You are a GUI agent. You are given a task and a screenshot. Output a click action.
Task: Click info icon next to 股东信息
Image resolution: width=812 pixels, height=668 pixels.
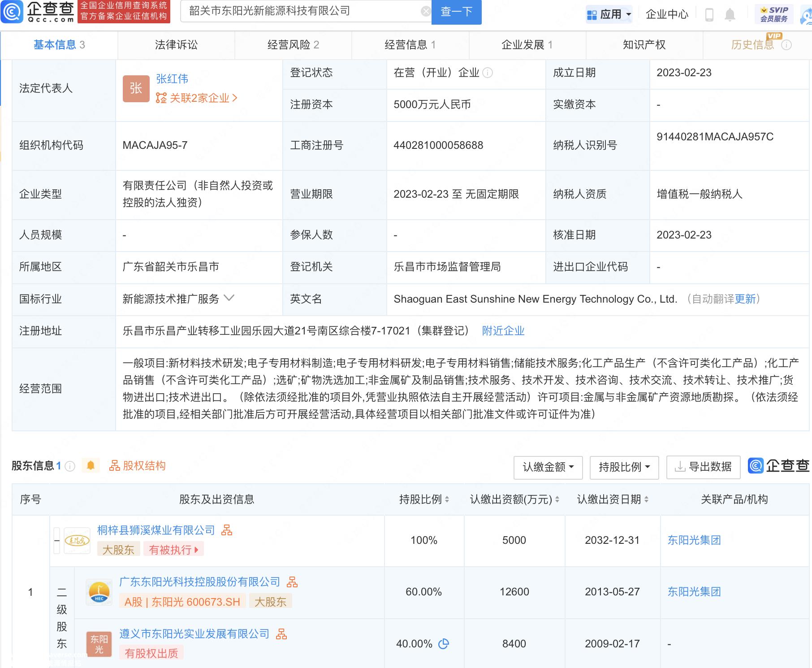point(70,466)
